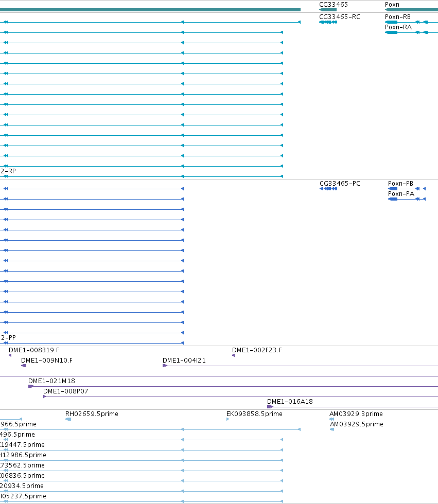Image resolution: width=438 pixels, height=504 pixels.
Task: Click the 966.5prime EST label
Action: pyautogui.click(x=19, y=424)
